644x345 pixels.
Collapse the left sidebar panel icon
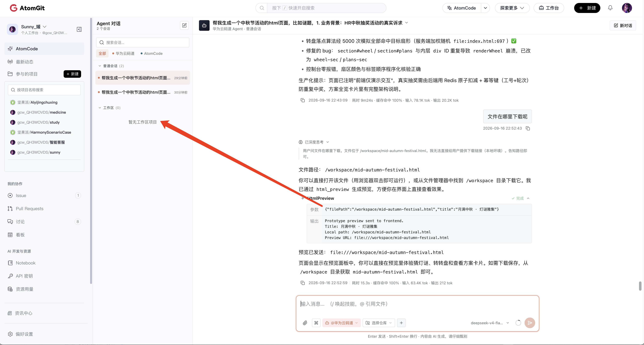click(x=79, y=29)
